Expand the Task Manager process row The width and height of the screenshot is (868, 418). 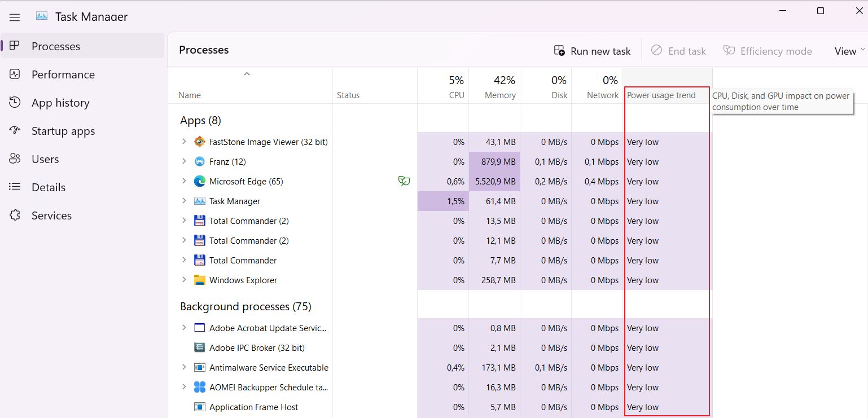point(183,201)
